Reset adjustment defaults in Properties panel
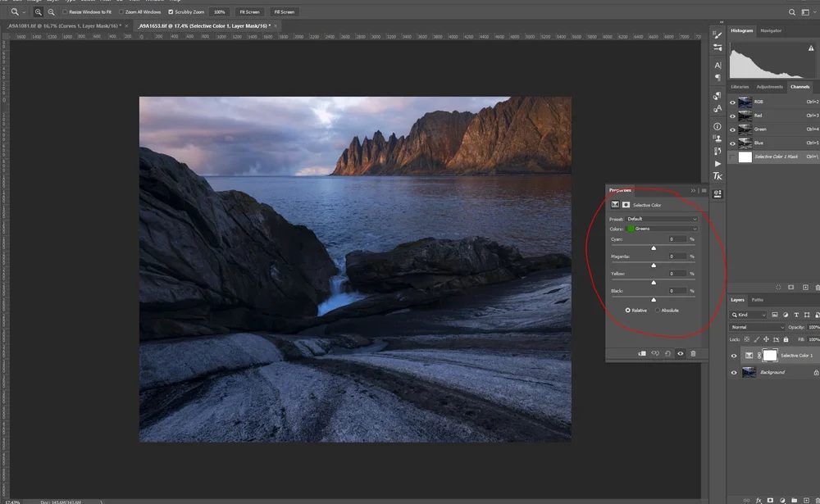Screen dimensions: 820x504 pyautogui.click(x=667, y=353)
